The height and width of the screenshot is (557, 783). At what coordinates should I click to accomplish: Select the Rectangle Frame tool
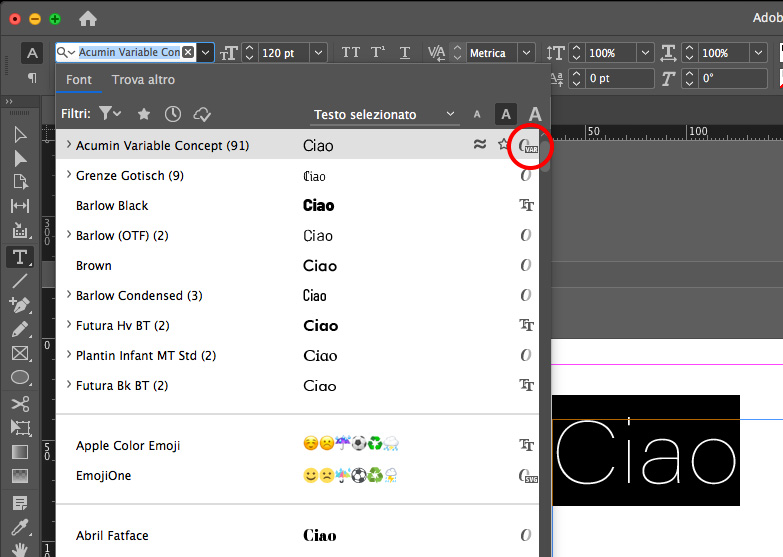pyautogui.click(x=20, y=353)
